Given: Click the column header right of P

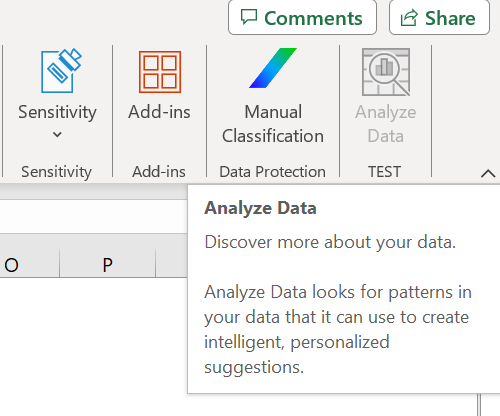Looking at the screenshot, I should point(172,265).
